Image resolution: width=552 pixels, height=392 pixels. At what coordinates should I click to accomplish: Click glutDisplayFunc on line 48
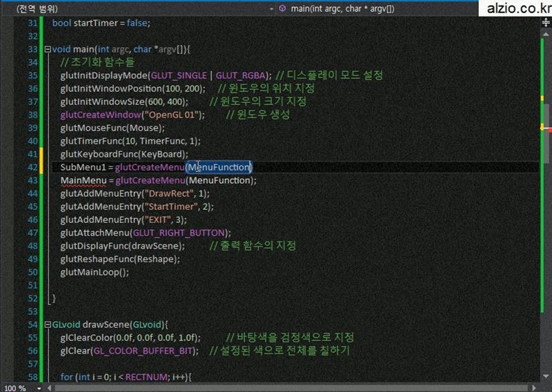(95, 246)
